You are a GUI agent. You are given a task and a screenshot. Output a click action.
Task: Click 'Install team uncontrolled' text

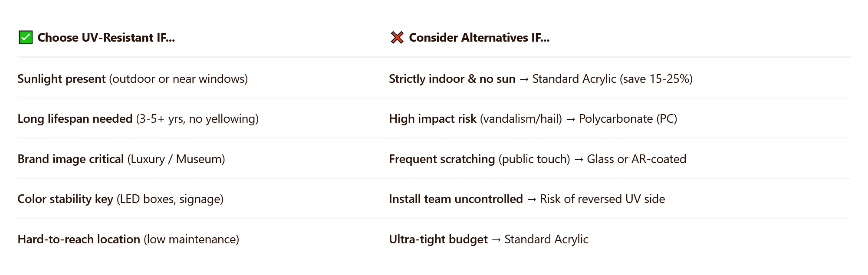[456, 199]
